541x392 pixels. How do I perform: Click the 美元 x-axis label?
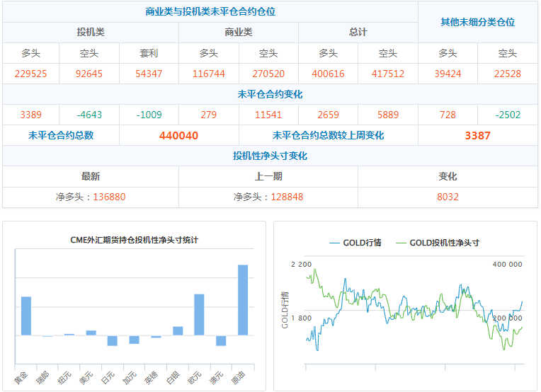89,376
